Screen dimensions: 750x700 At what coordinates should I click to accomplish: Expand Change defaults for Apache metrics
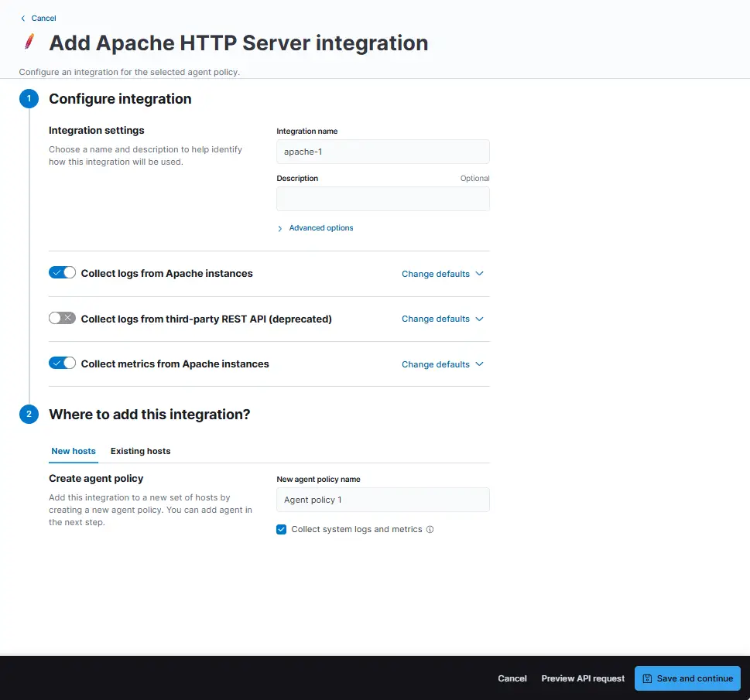pos(443,364)
